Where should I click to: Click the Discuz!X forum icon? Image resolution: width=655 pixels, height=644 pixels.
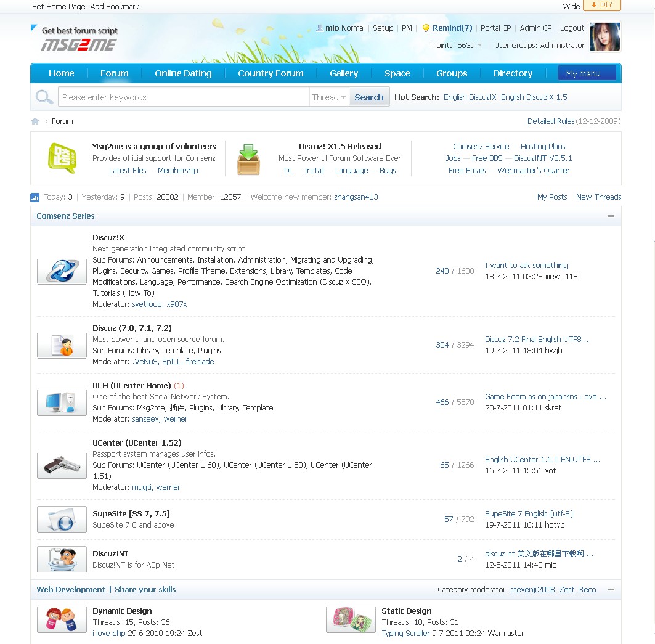coord(62,271)
